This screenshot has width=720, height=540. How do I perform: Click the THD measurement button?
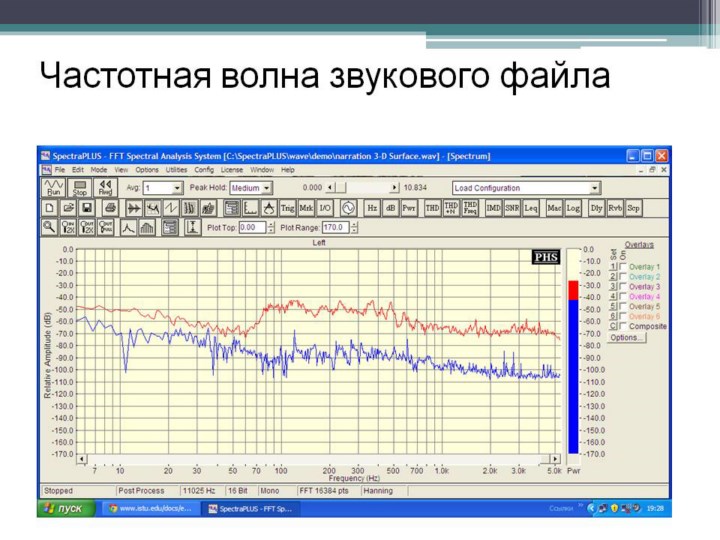point(432,208)
